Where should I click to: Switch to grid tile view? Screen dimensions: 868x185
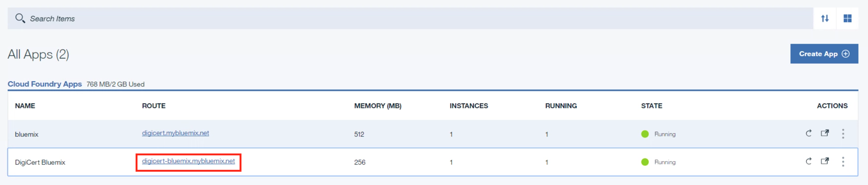point(847,18)
